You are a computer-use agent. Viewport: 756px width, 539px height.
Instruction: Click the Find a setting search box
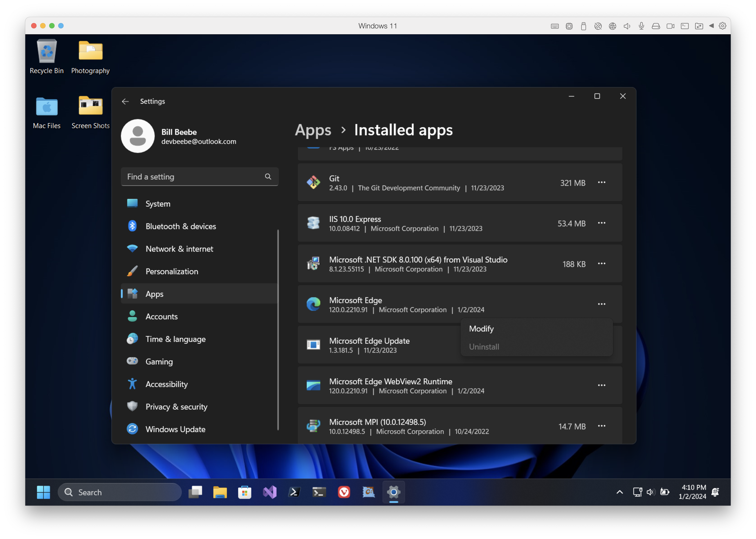[x=199, y=177]
